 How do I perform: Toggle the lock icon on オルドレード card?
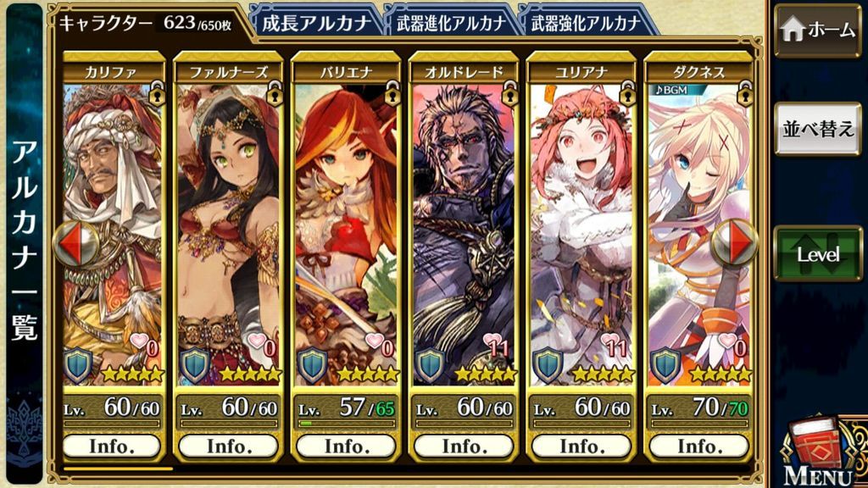pos(509,94)
